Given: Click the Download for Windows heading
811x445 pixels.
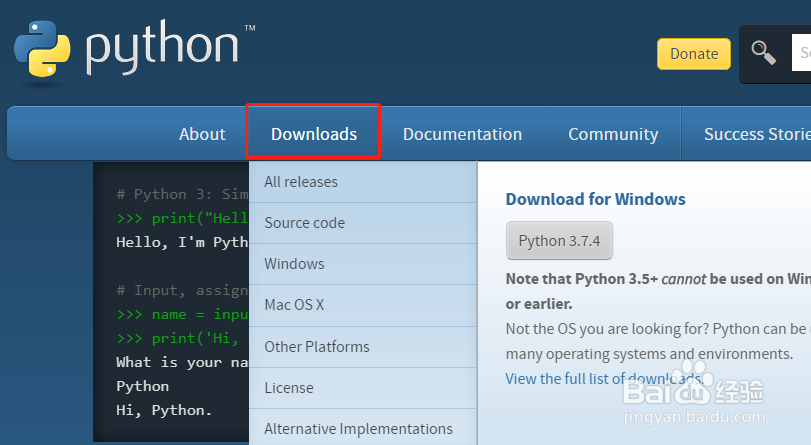Looking at the screenshot, I should pos(595,199).
